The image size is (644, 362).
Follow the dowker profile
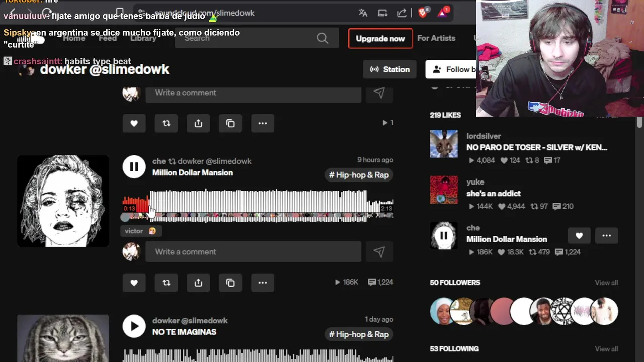451,69
